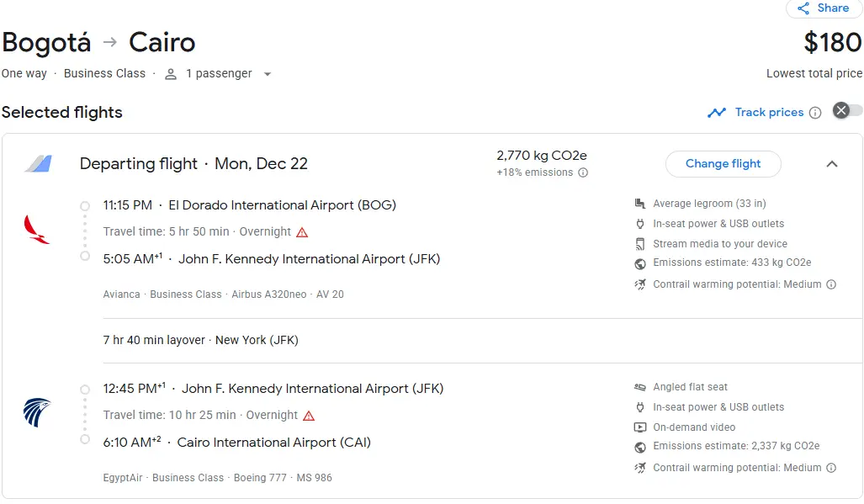The width and height of the screenshot is (864, 504).
Task: Open the first Contrail warming potential info icon
Action: click(831, 284)
